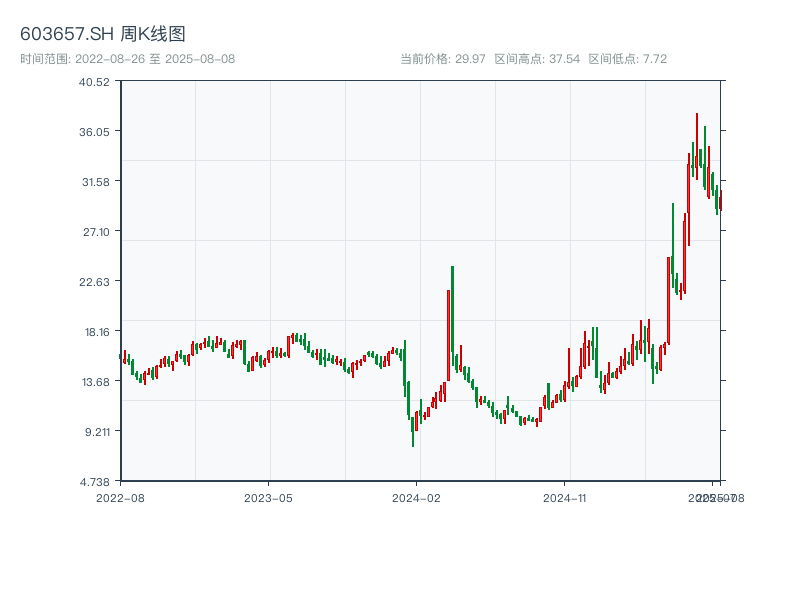Click the current price label 当前价格: 29.97
This screenshot has width=800, height=600.
coord(443,59)
